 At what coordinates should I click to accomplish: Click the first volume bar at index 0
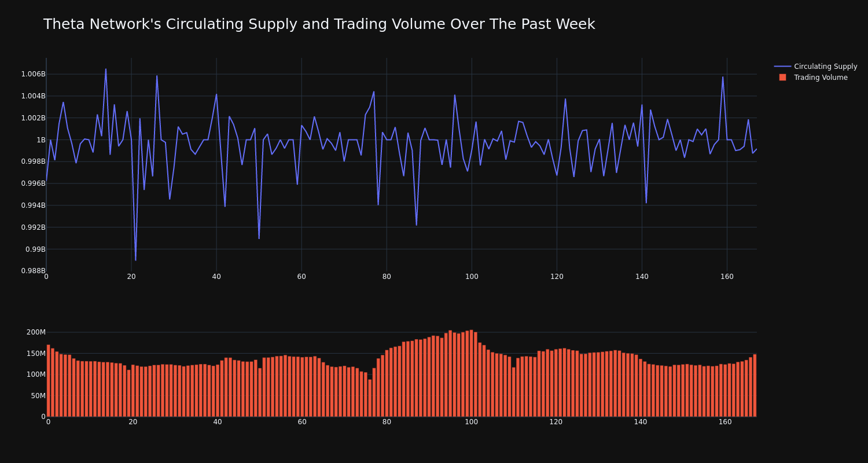pyautogui.click(x=48, y=381)
